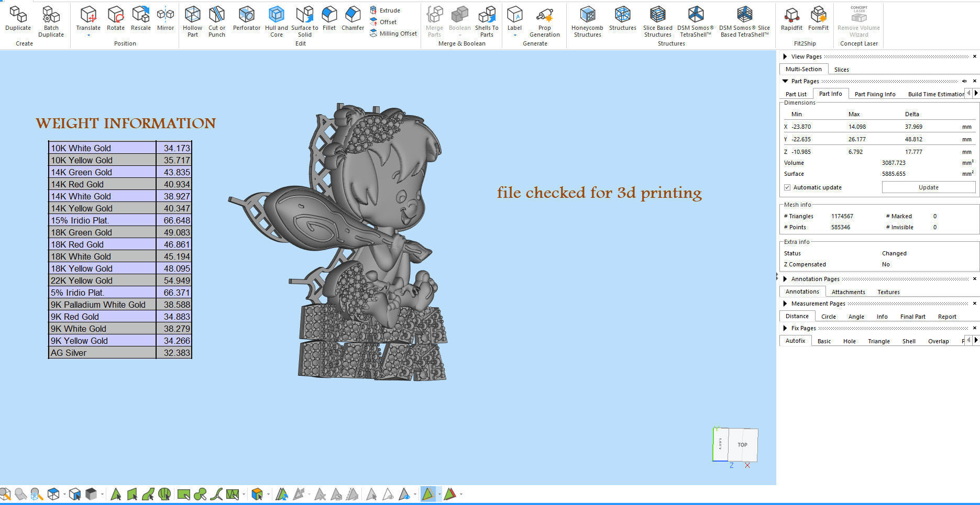
Task: Switch to the Hole fix tab
Action: 849,341
